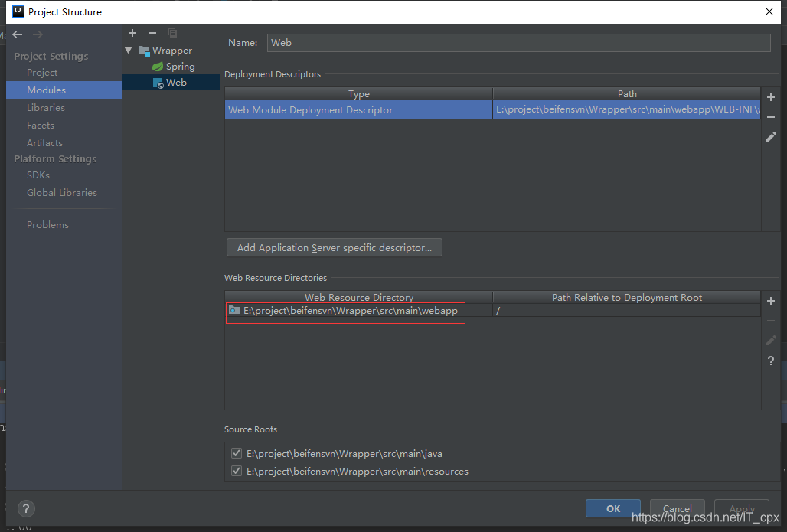Click Path Relative to Deployment Root header

[626, 297]
